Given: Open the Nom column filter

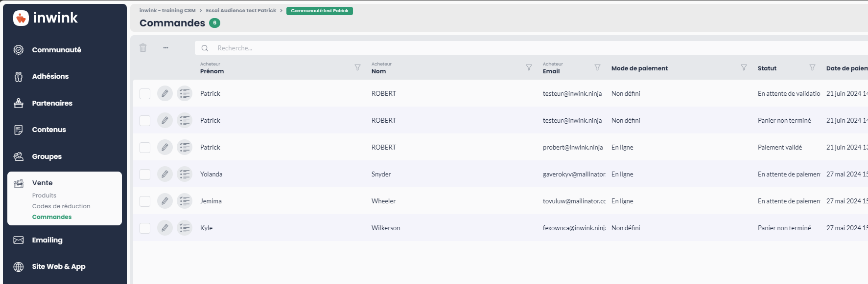Looking at the screenshot, I should [529, 67].
